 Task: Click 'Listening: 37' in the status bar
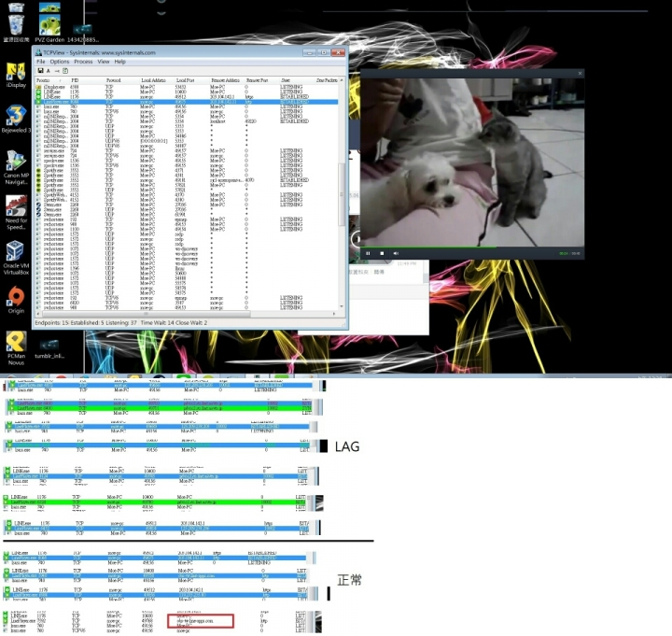[x=121, y=323]
